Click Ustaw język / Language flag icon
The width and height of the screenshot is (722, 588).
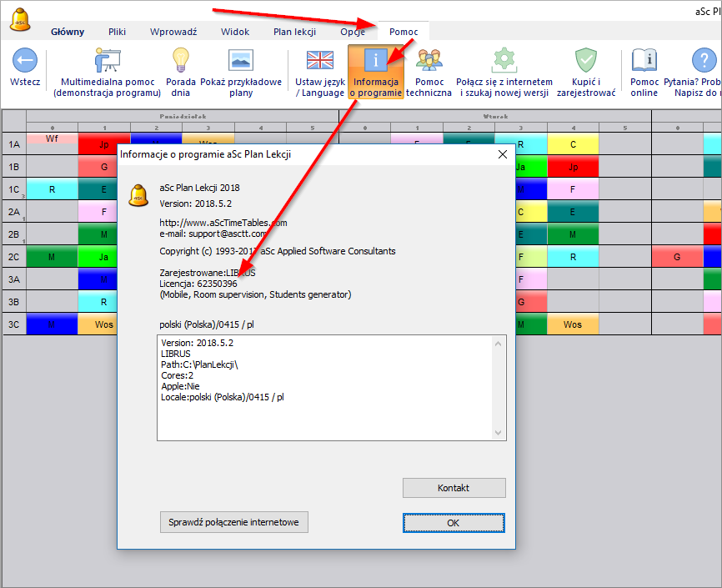320,60
